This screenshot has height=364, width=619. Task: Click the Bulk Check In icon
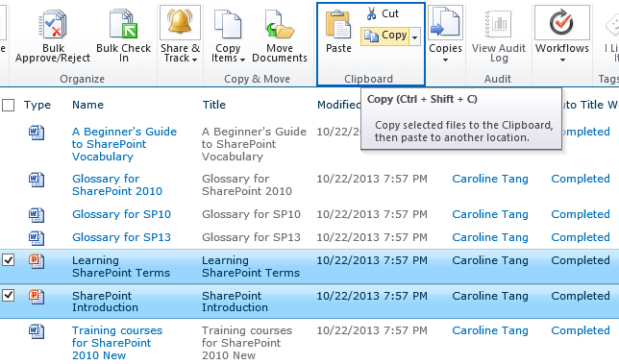[x=124, y=24]
